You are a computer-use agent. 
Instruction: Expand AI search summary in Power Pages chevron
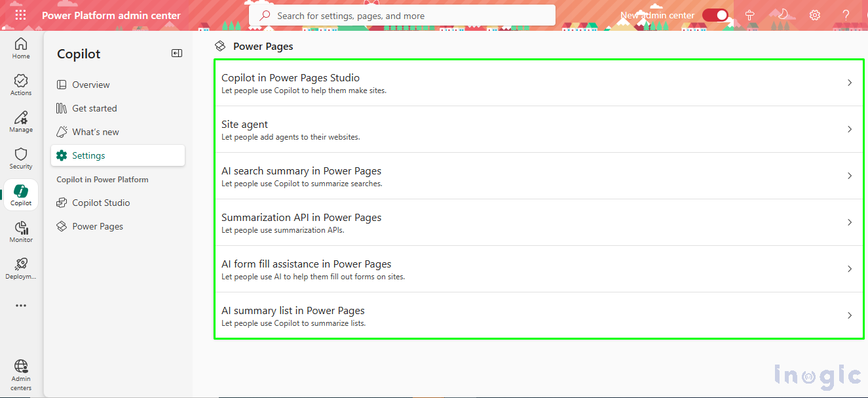[850, 176]
